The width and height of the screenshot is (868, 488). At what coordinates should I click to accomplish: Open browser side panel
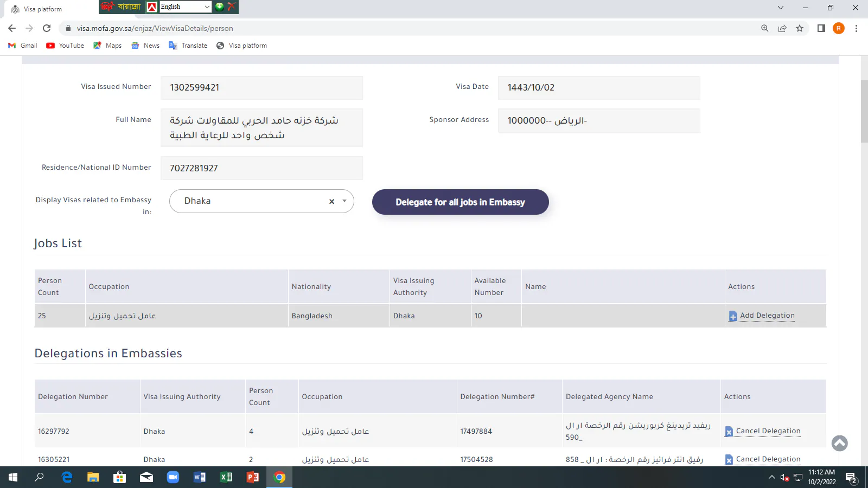pyautogui.click(x=821, y=28)
